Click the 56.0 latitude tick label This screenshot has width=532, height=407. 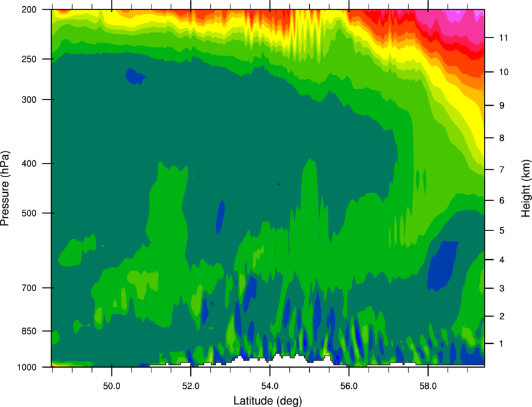pyautogui.click(x=349, y=386)
